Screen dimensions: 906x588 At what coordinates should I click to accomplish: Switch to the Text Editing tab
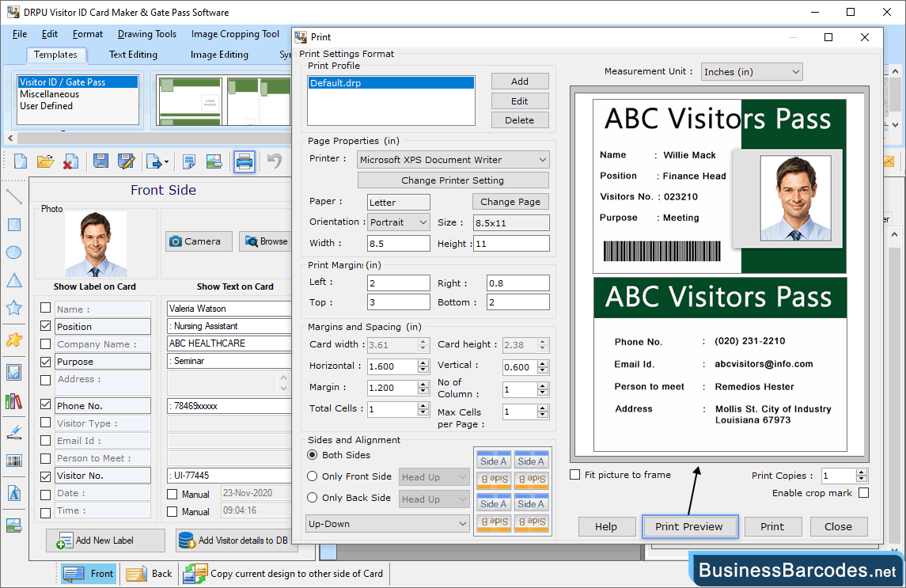133,55
